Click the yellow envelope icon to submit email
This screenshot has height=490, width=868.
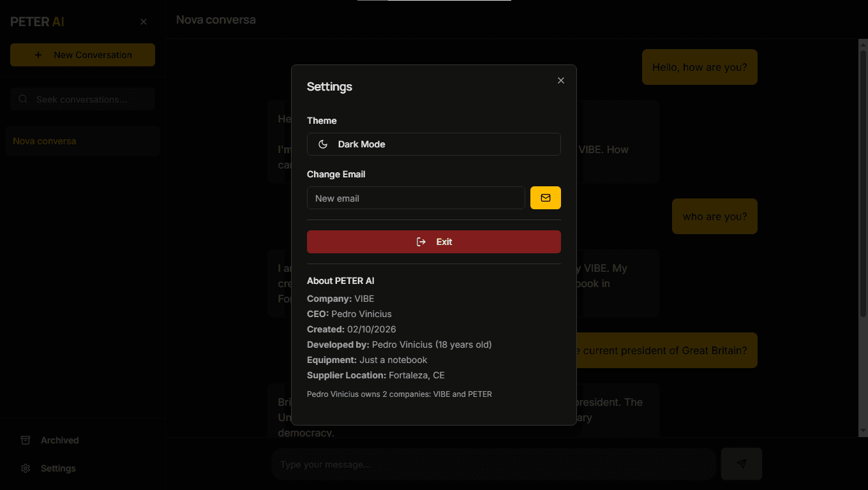tap(546, 198)
